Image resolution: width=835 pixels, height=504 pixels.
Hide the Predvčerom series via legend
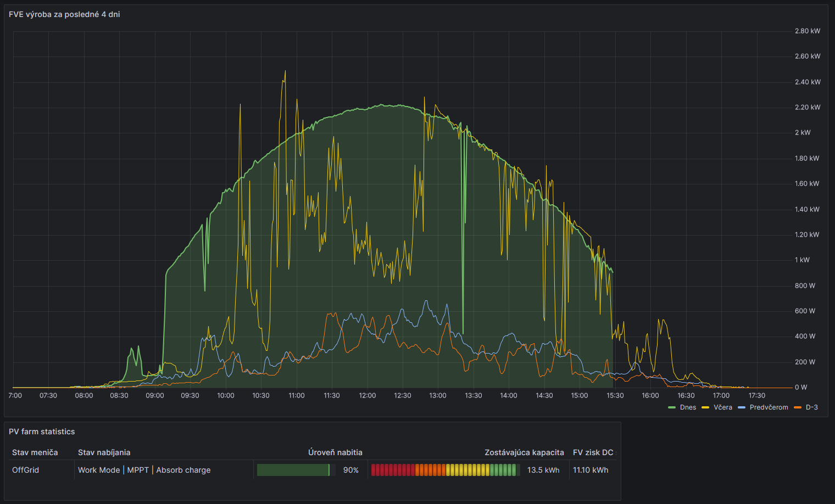(x=769, y=407)
